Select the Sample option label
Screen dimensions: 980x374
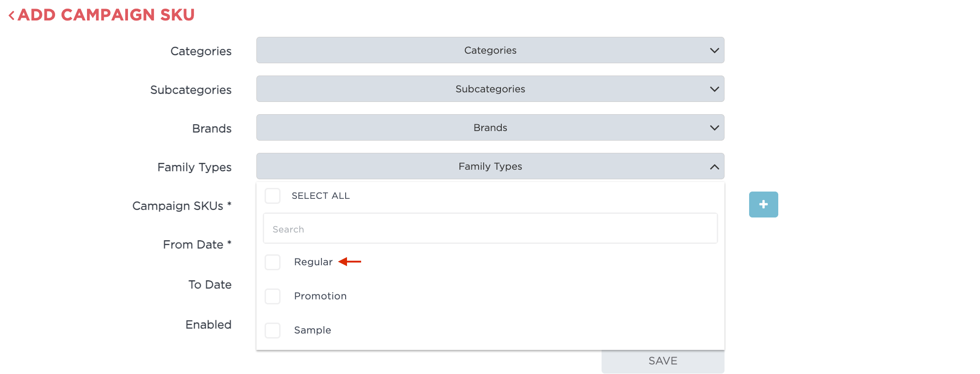[x=312, y=330]
